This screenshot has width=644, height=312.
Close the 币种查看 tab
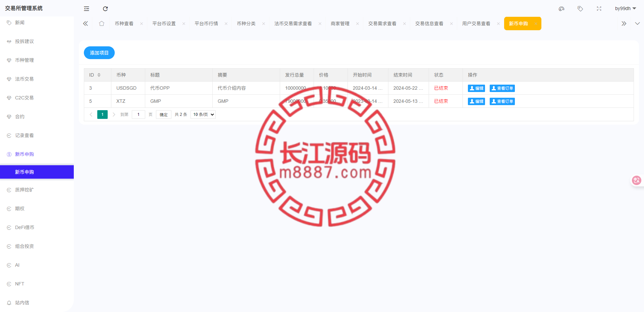point(142,24)
